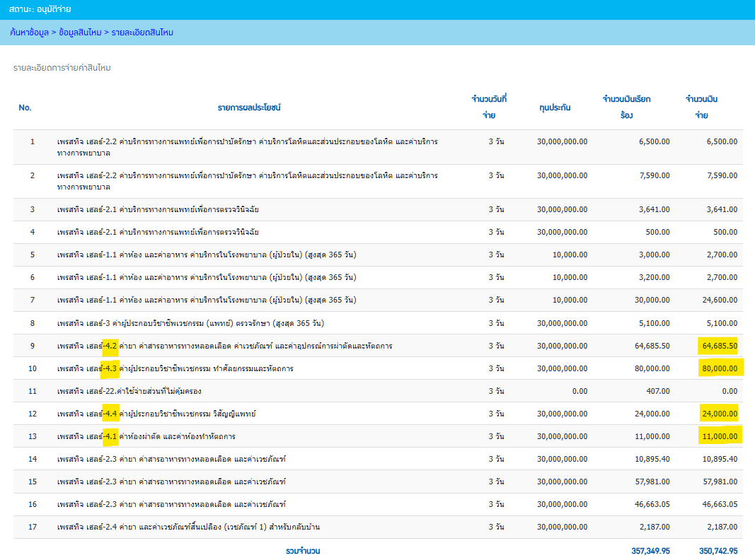
Task: Select highlighted paid amount 24,000.00
Action: (720, 414)
